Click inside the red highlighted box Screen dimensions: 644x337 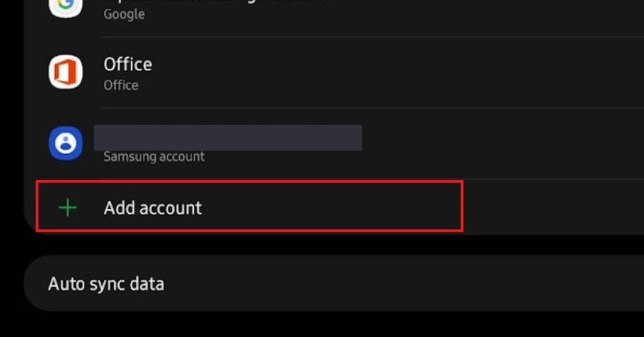coord(249,206)
